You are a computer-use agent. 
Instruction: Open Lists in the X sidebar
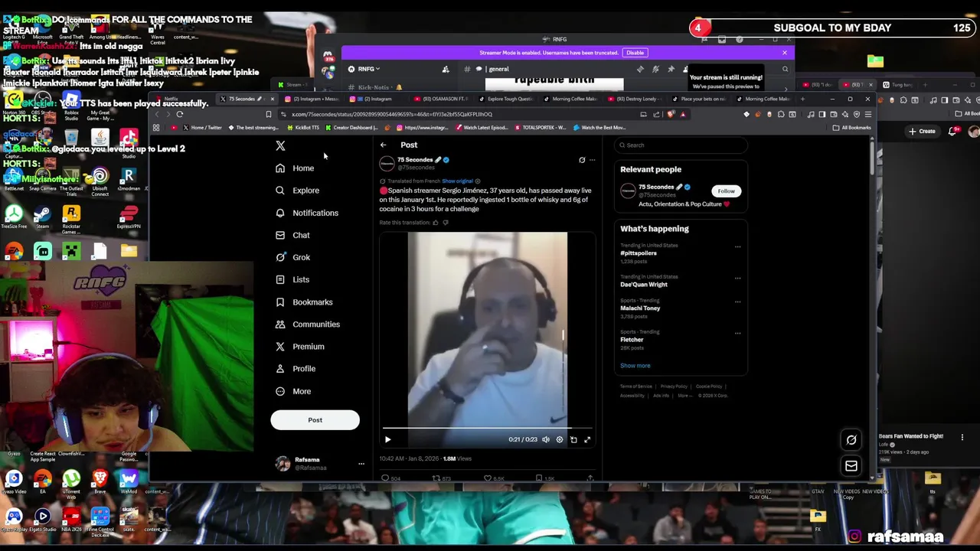coord(292,279)
